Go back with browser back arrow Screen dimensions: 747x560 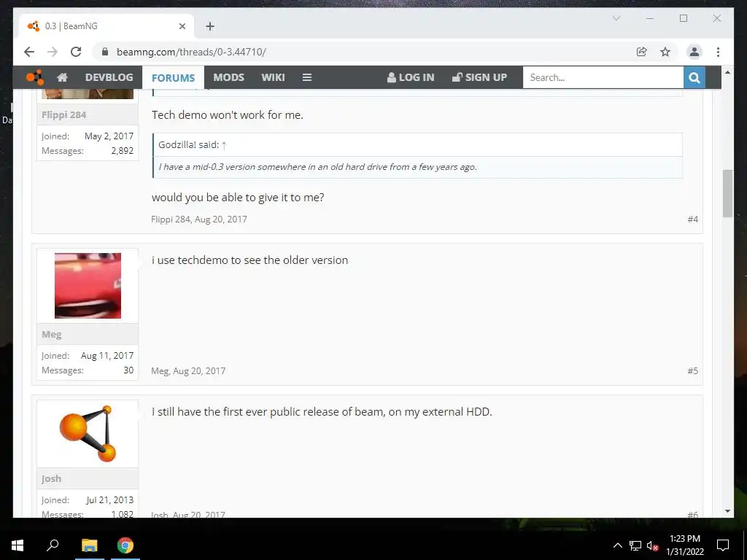coord(29,52)
